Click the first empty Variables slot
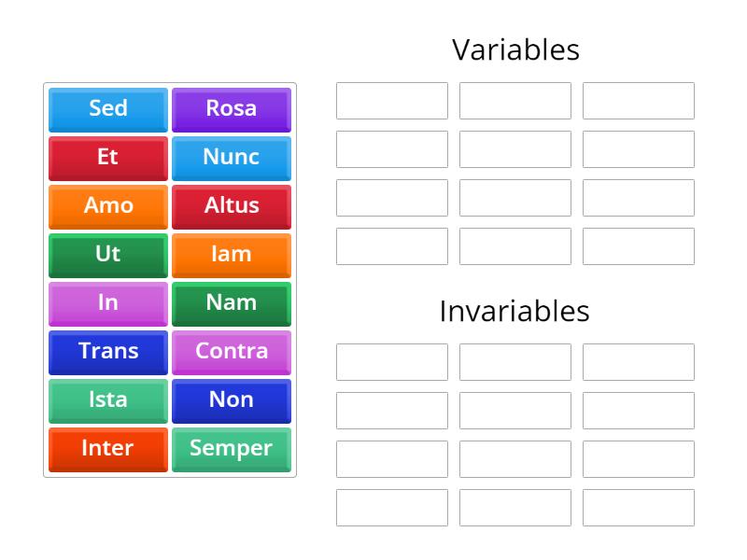The height and width of the screenshot is (560, 747). pos(391,100)
